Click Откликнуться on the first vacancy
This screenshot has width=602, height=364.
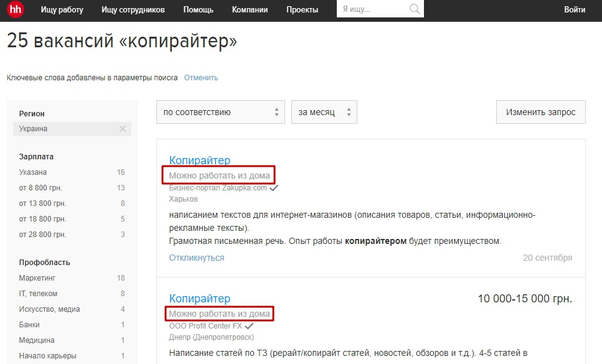tap(197, 258)
